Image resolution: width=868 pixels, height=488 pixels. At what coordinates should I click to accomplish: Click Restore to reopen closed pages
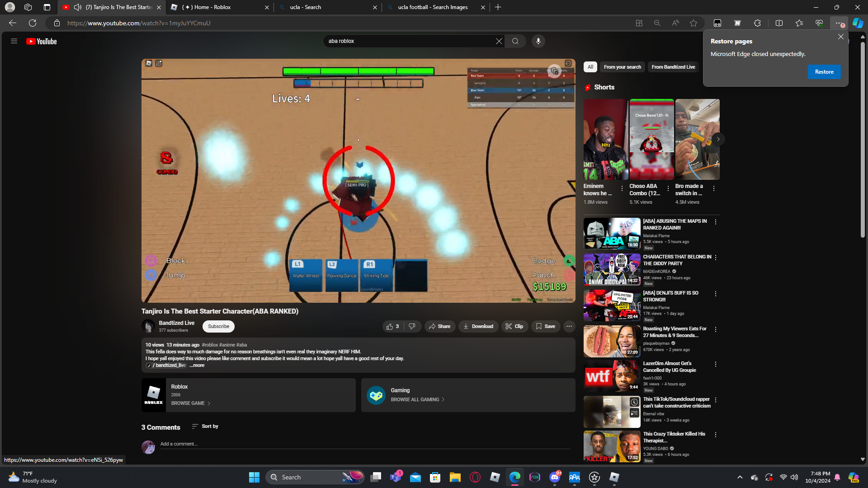[824, 72]
